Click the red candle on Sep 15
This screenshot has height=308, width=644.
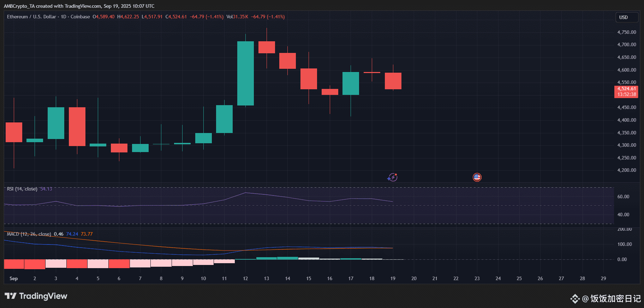pyautogui.click(x=309, y=79)
